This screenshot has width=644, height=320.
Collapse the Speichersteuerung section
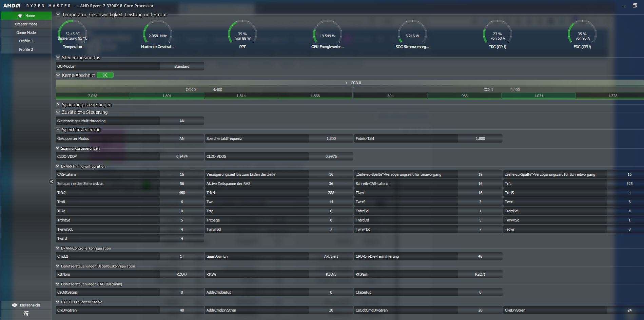(x=58, y=130)
